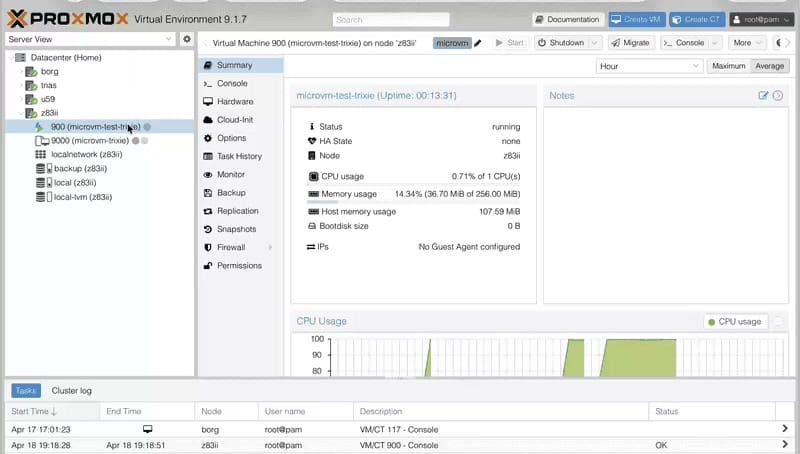Click the edit Notes icon
Viewport: 800px width, 454px height.
pyautogui.click(x=764, y=95)
